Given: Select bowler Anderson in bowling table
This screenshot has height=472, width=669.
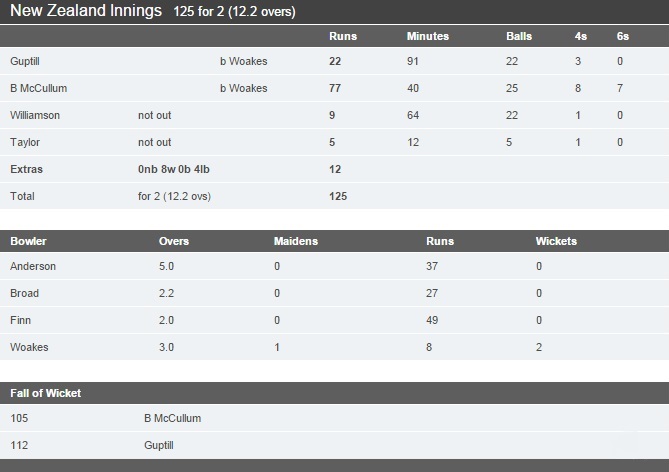Looking at the screenshot, I should (33, 266).
